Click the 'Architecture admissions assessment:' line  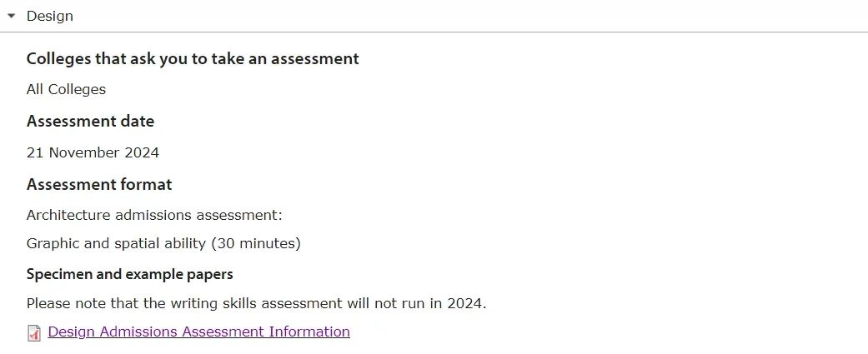[x=154, y=215]
